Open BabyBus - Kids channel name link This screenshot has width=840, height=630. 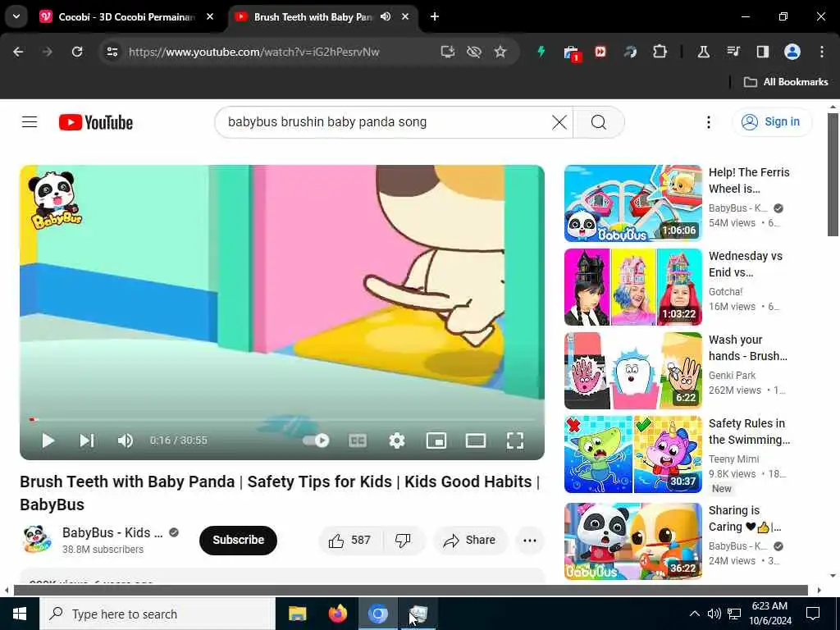[112, 532]
